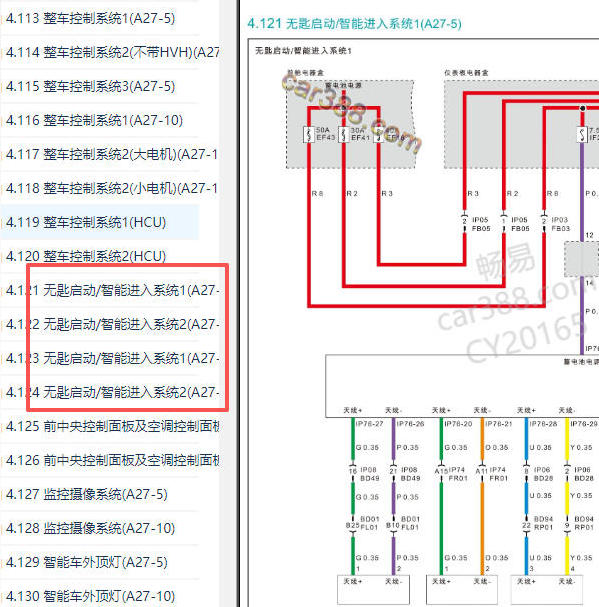The image size is (599, 607).
Task: Click the 50A EF43 fuse label
Action: click(x=325, y=134)
